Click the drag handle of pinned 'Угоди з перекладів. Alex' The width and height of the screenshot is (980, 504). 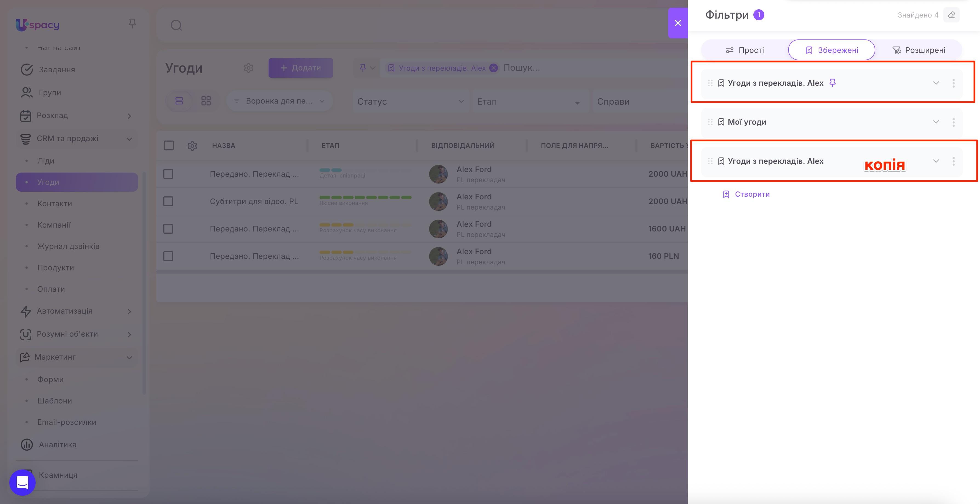pos(710,83)
